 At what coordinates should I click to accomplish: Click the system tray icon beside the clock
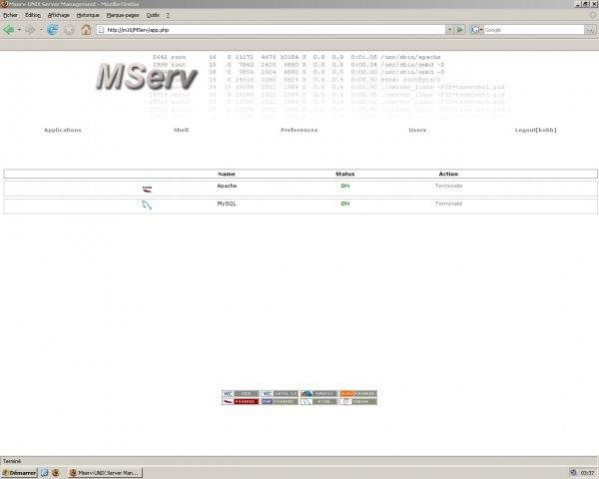click(x=573, y=473)
